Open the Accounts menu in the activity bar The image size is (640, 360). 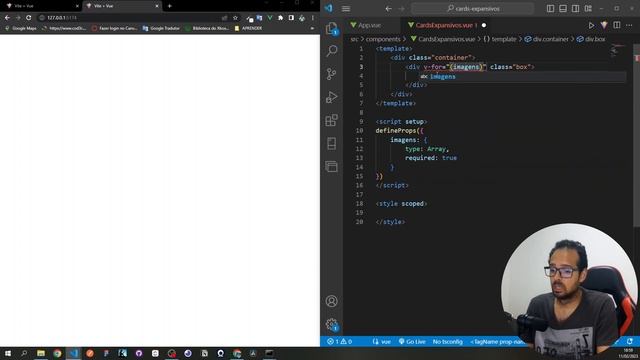click(x=331, y=301)
